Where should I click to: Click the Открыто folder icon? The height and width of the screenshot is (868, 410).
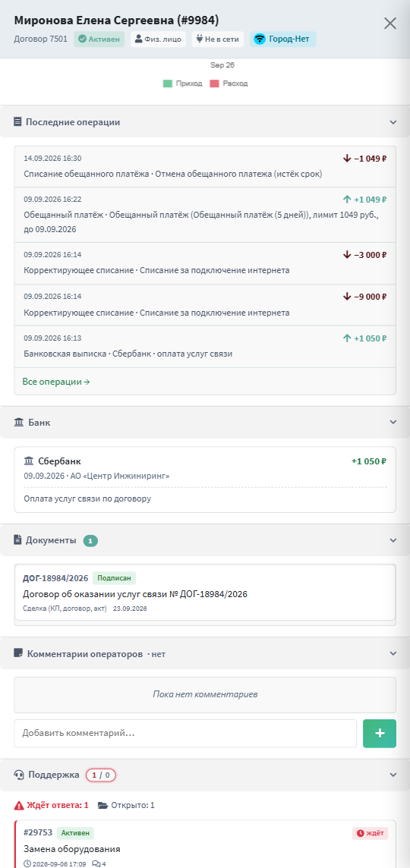point(102,806)
